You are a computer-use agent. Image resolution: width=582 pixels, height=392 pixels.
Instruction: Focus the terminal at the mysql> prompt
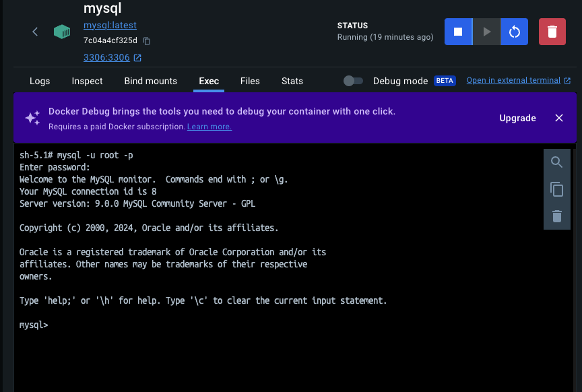click(34, 325)
